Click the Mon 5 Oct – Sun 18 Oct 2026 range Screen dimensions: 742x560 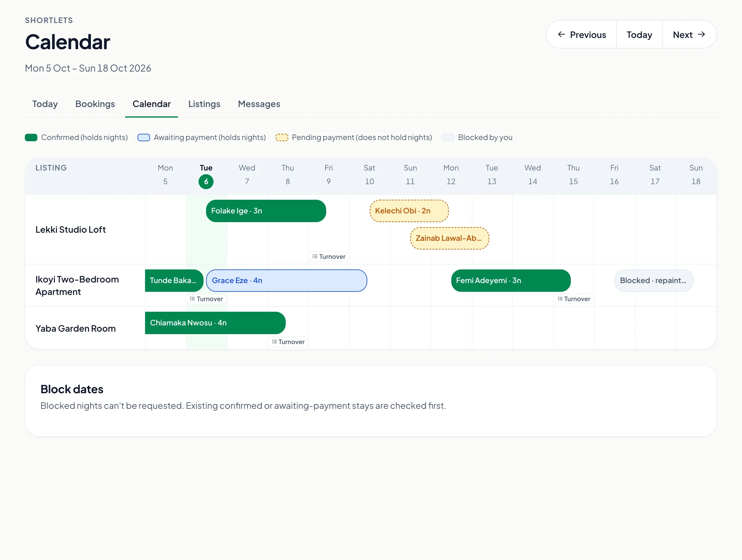(88, 68)
